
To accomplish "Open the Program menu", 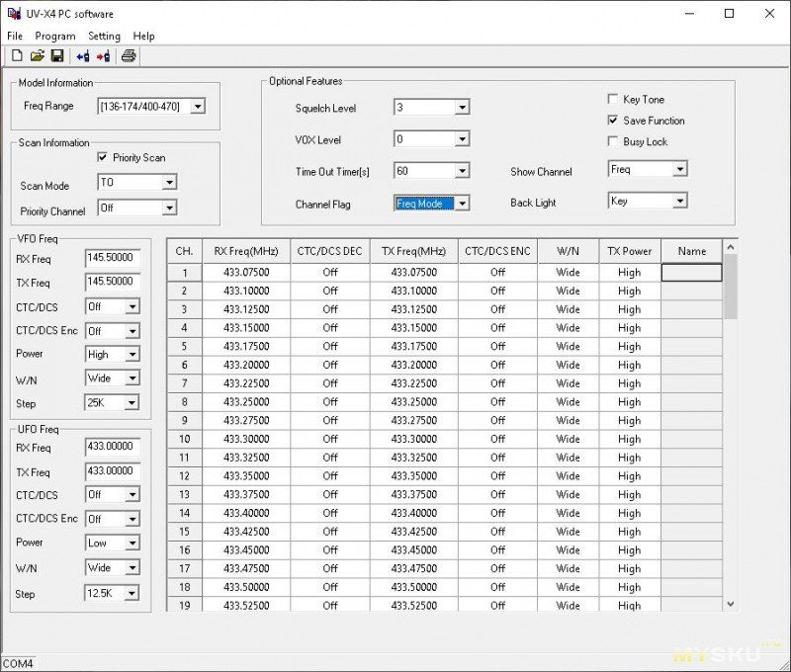I will coord(55,37).
